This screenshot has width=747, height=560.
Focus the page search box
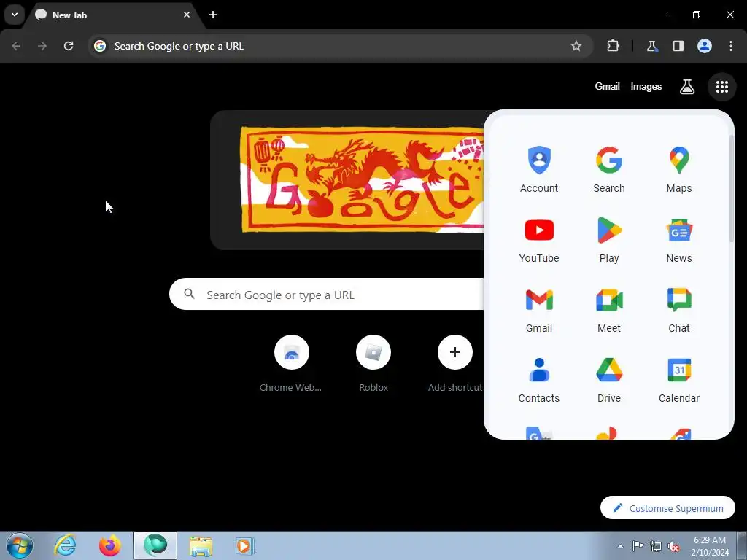pos(327,295)
